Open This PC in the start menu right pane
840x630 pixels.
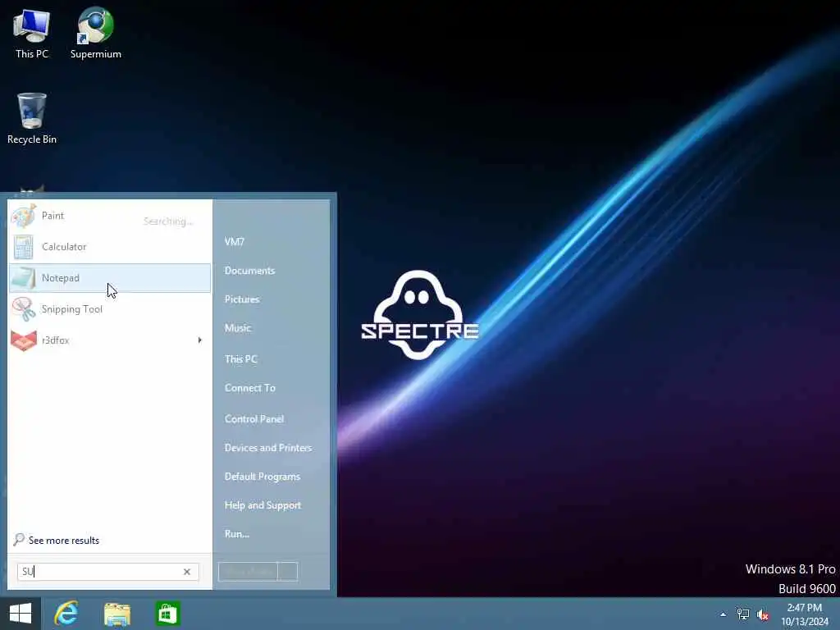pyautogui.click(x=241, y=359)
